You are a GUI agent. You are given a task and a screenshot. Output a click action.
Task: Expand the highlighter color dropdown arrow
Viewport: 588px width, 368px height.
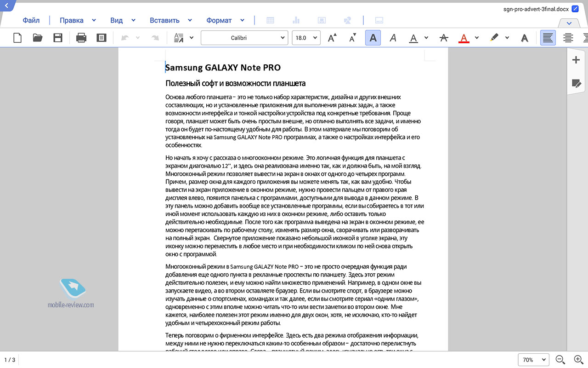507,38
